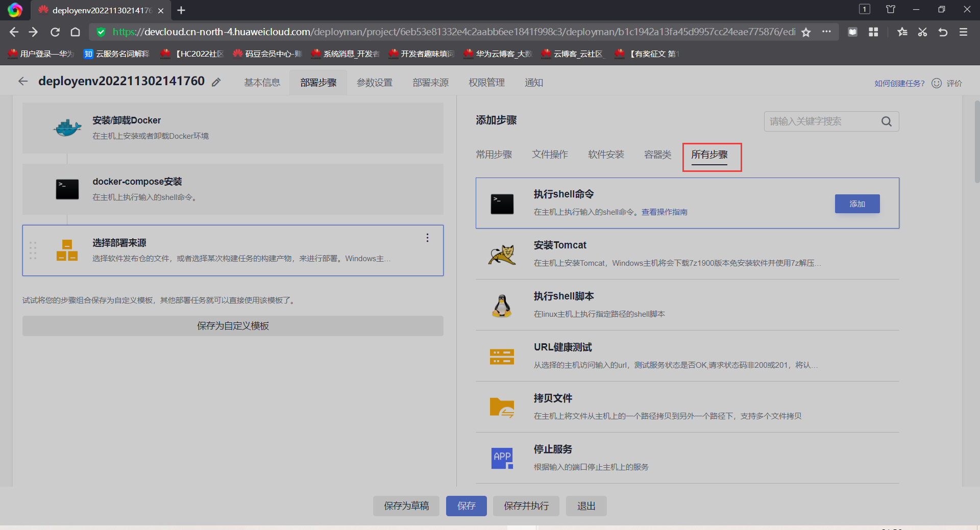This screenshot has width=980, height=530.
Task: Open a new browser tab with plus
Action: [181, 10]
